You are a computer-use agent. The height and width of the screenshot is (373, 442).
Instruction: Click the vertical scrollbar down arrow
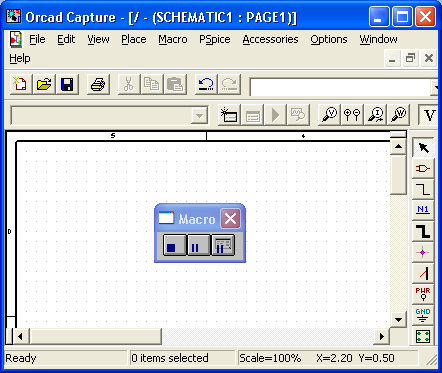click(398, 319)
